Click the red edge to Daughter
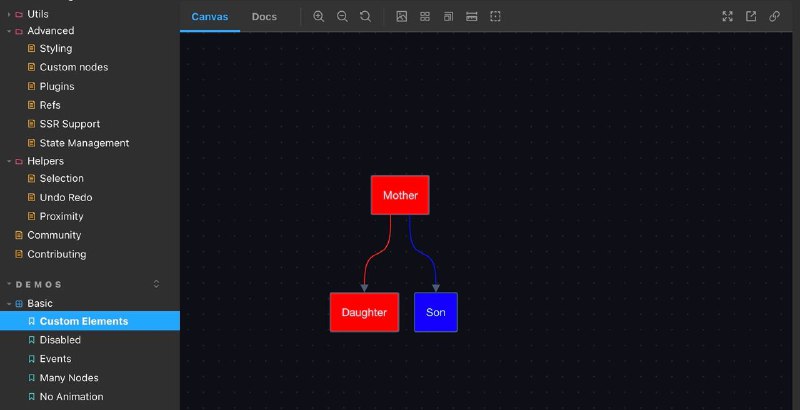The width and height of the screenshot is (800, 410). click(x=377, y=253)
